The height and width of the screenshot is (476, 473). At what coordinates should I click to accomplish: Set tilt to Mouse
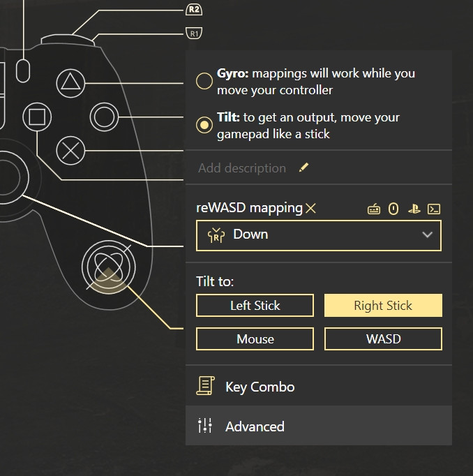[x=255, y=339]
